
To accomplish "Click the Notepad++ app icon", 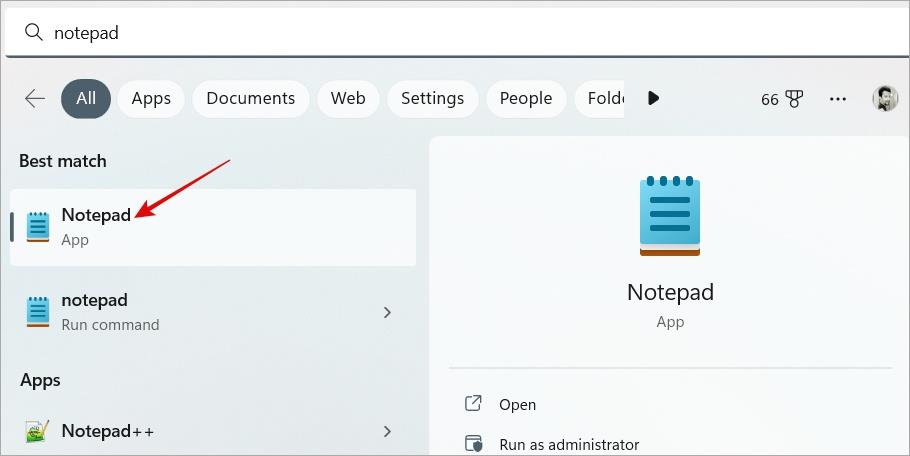I will pos(38,431).
